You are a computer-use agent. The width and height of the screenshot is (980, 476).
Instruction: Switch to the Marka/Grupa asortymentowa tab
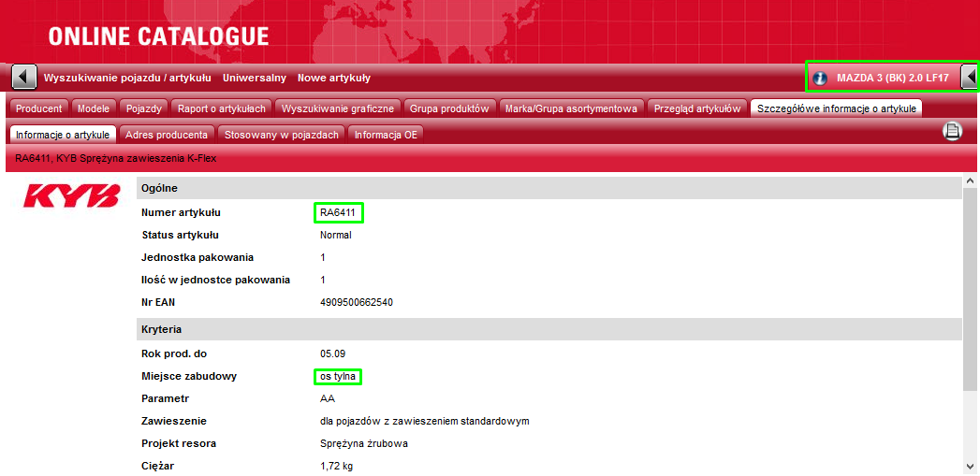point(571,108)
